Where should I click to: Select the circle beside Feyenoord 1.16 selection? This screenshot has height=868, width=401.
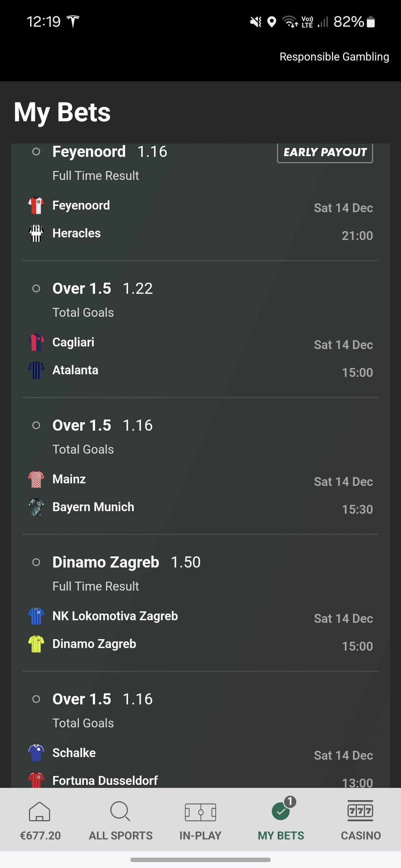[36, 152]
